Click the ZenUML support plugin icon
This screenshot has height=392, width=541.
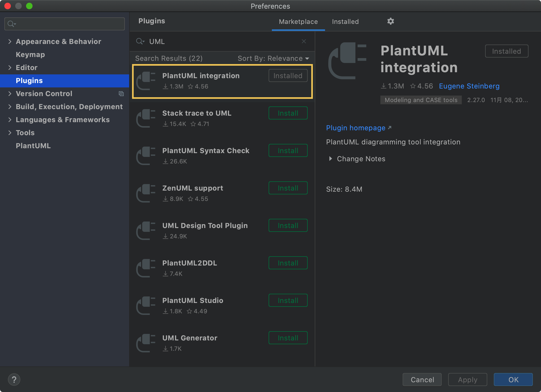146,193
